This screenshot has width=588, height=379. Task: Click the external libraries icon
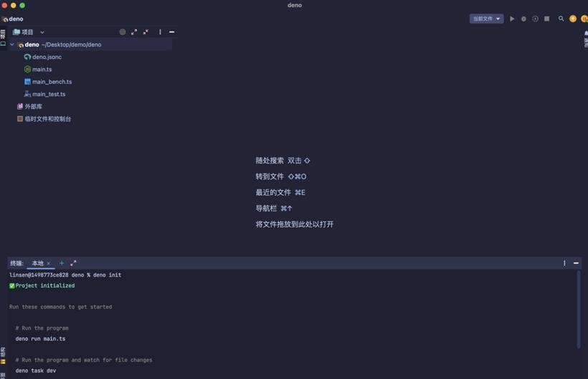[20, 106]
